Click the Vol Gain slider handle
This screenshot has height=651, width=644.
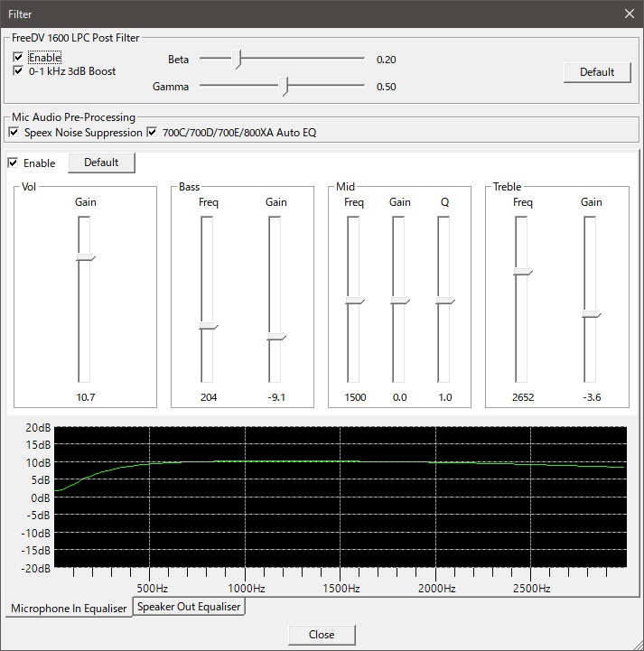(85, 257)
